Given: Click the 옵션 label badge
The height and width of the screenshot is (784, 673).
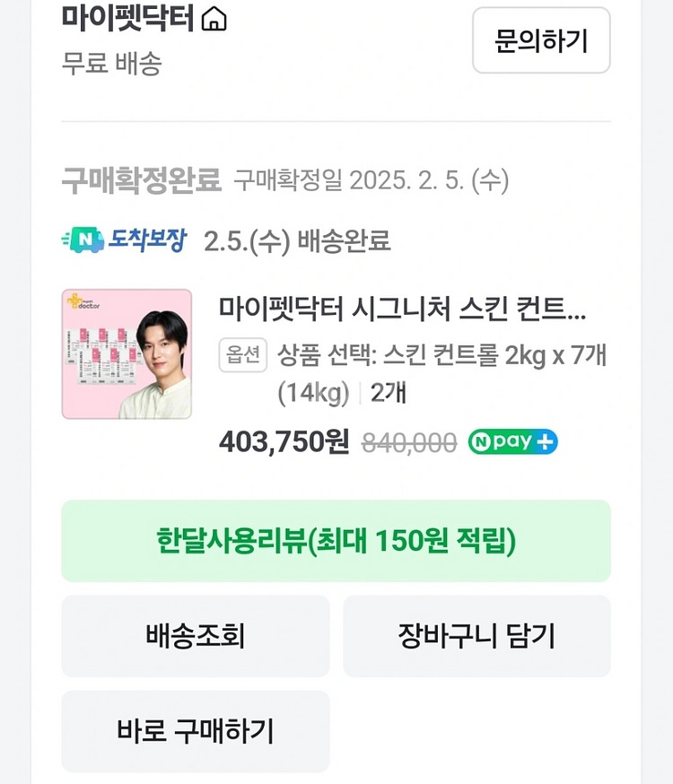Looking at the screenshot, I should (x=243, y=355).
